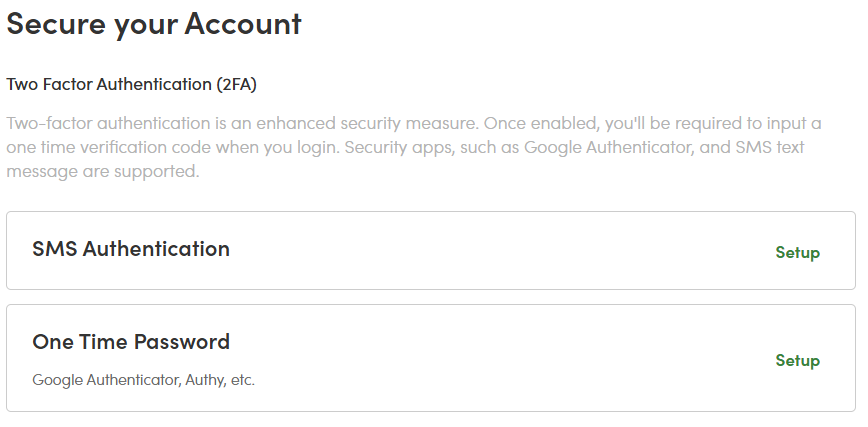Click the word "Password" in the card title
The height and width of the screenshot is (427, 868).
182,342
